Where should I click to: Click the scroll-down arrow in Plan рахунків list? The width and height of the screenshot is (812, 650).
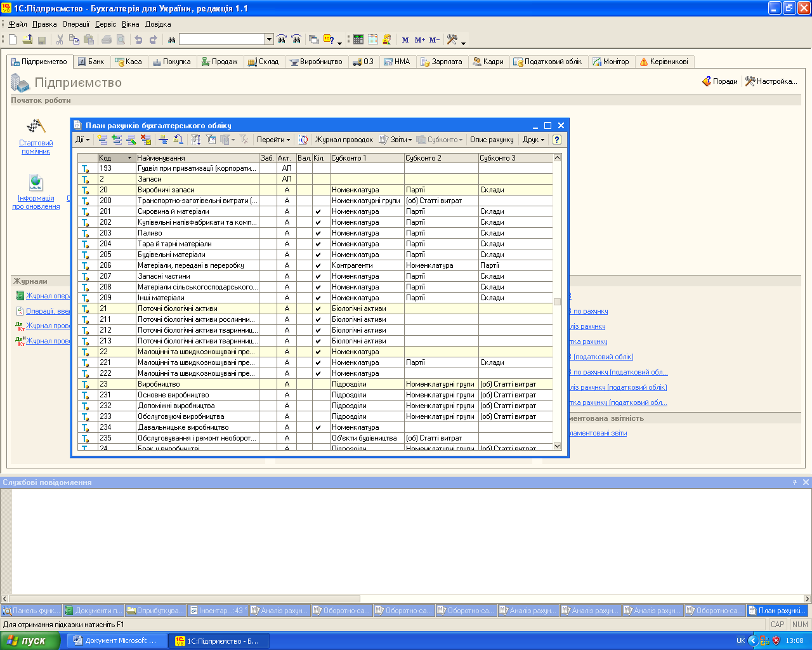558,446
